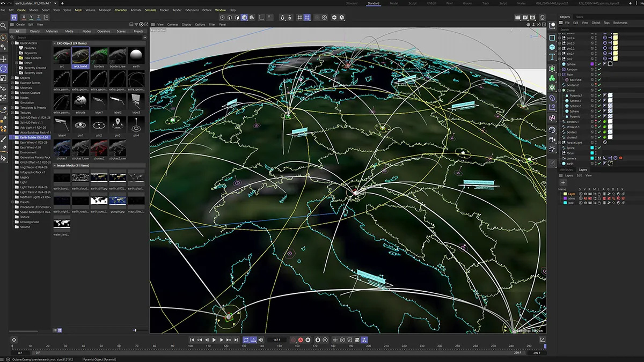Collapse the Cloner hierarchy in Objects
The image size is (644, 362).
point(559,90)
